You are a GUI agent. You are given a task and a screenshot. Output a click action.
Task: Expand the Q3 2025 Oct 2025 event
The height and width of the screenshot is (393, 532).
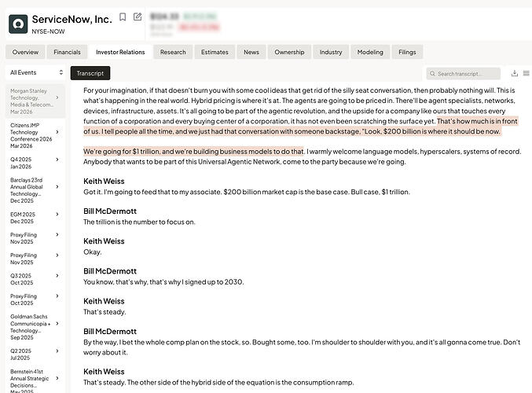click(57, 276)
